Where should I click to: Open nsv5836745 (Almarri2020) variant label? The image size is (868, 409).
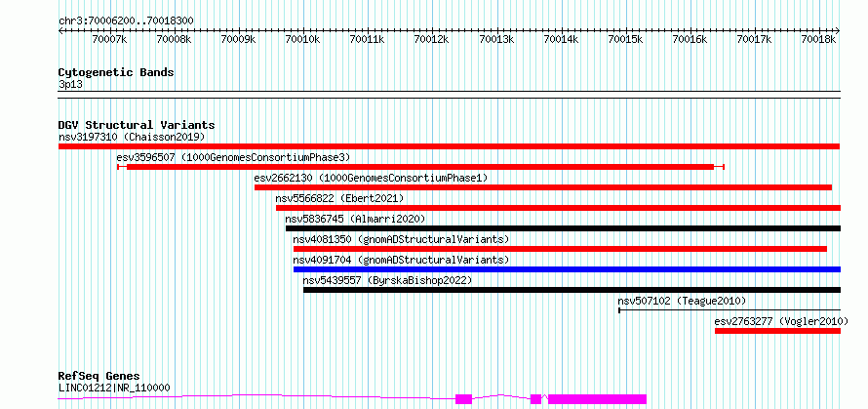click(355, 219)
